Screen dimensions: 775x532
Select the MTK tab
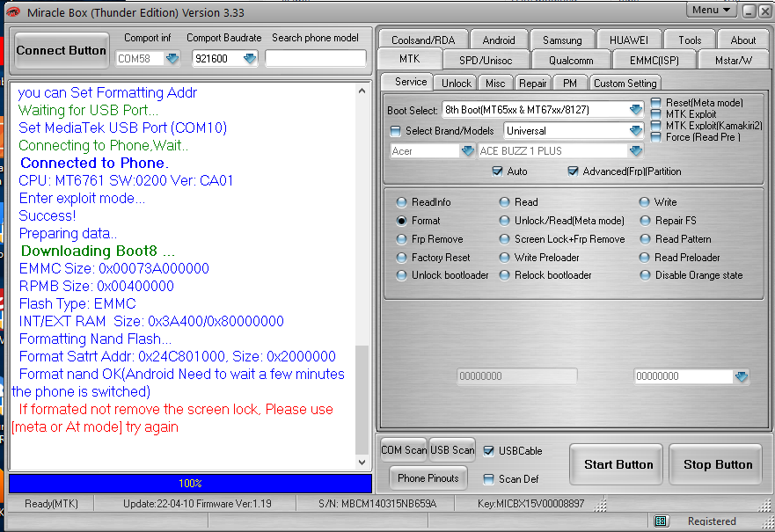(x=410, y=59)
